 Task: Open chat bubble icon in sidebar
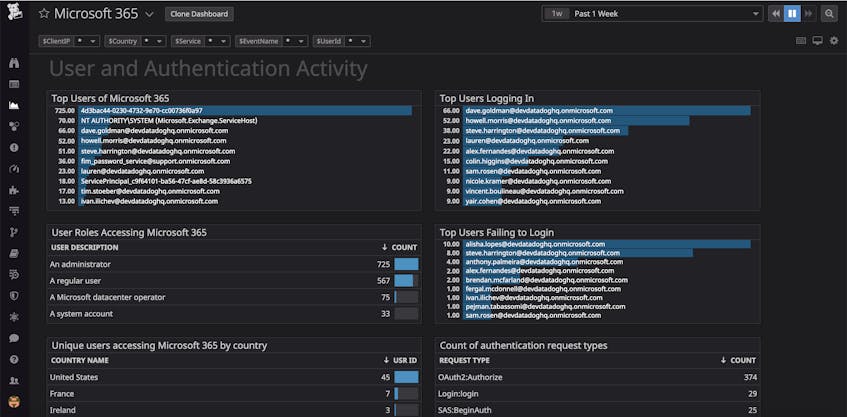pos(15,338)
